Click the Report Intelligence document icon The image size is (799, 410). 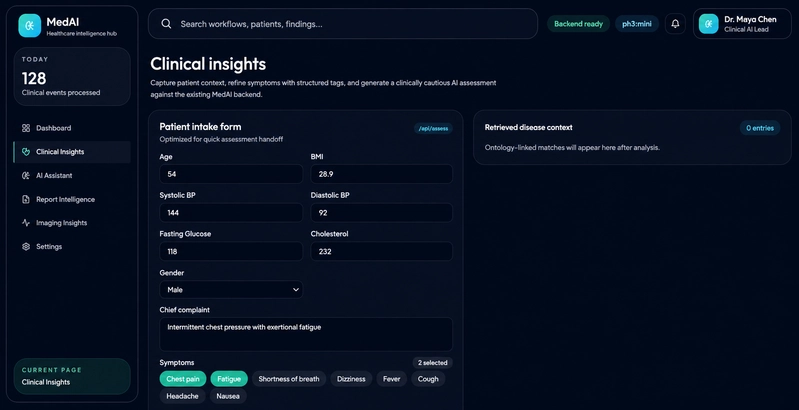click(26, 199)
